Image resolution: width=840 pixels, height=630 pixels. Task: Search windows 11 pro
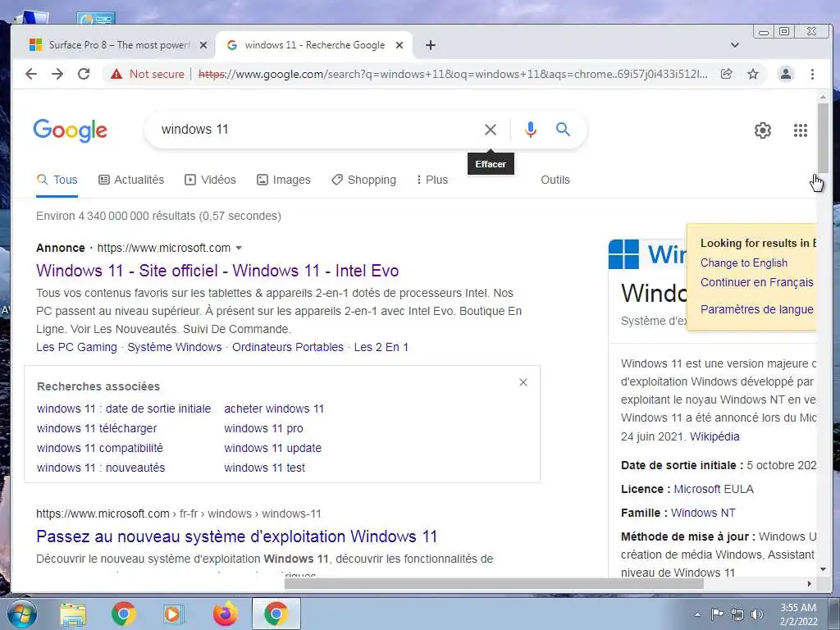(263, 428)
